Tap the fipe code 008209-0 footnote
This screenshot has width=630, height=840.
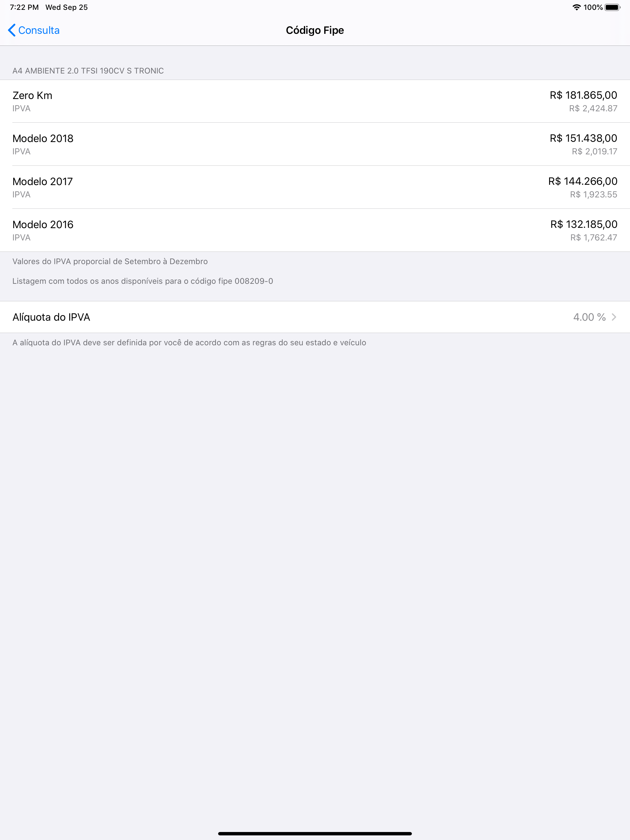click(142, 281)
